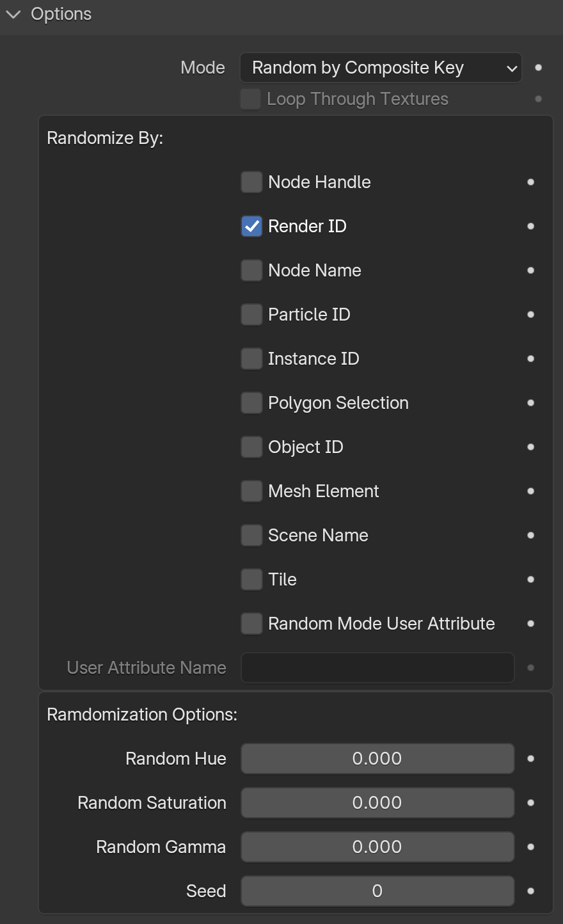Click animate dot beside Random Hue

click(x=530, y=759)
